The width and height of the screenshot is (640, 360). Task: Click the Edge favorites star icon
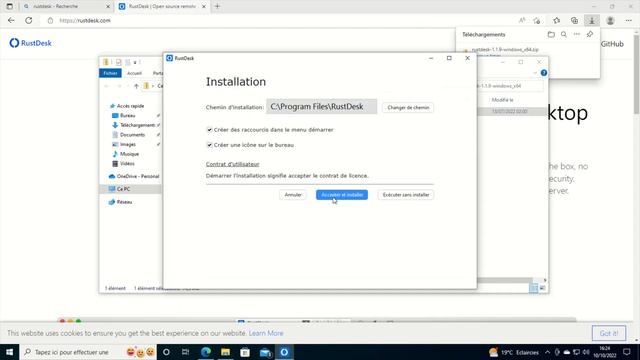coord(557,20)
